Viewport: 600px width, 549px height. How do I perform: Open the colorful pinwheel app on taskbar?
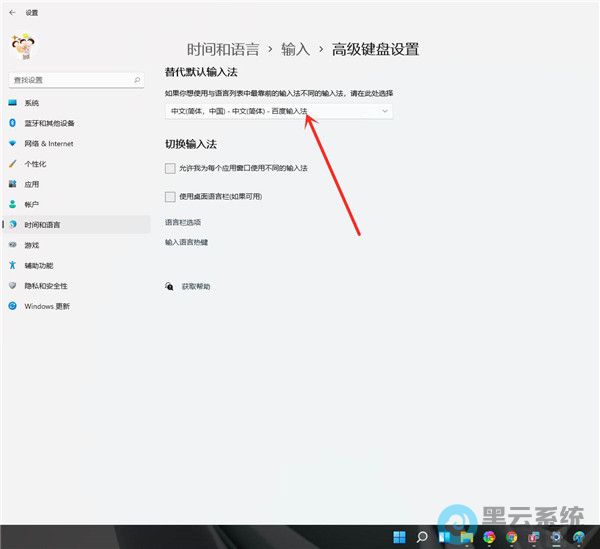pos(489,537)
